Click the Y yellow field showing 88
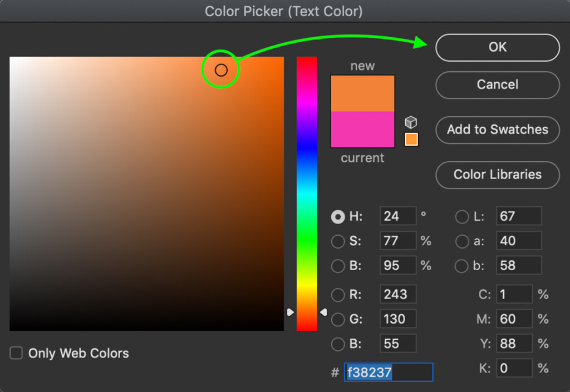 coord(514,344)
